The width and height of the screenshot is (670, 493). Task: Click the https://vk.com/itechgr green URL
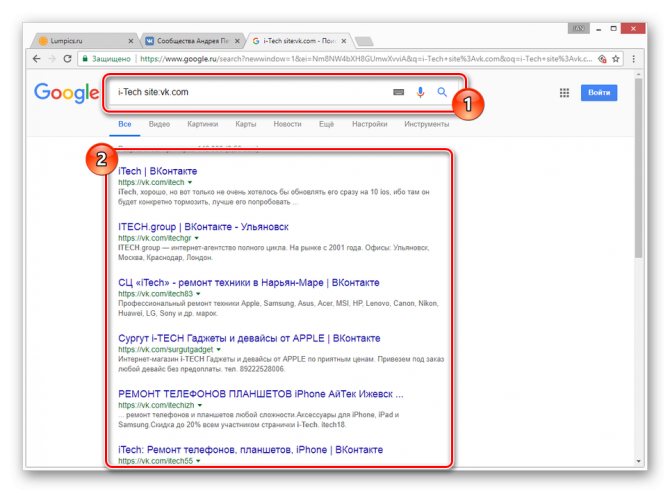[155, 238]
